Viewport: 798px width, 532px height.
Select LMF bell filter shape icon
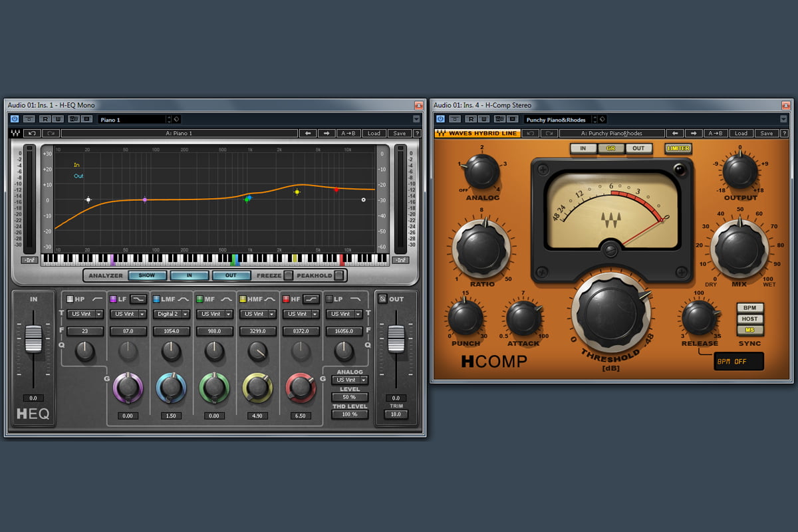183,299
